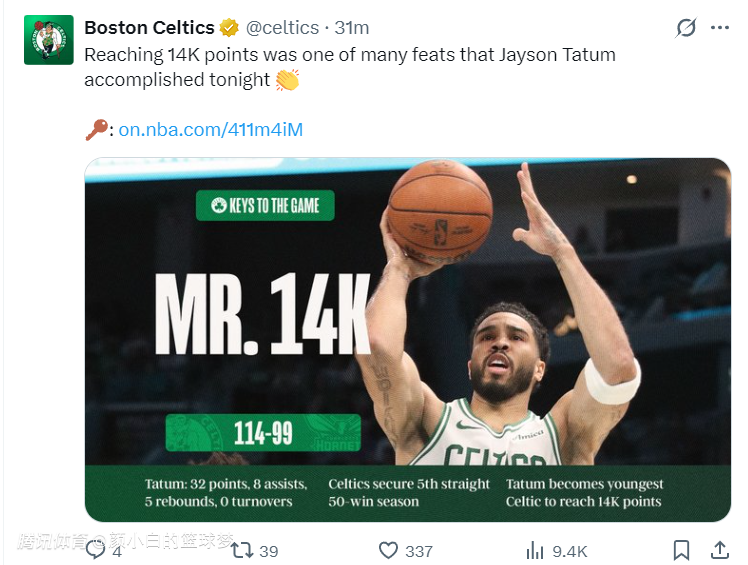Open the Boston Celtics profile avatar
This screenshot has height=565, width=748.
click(48, 40)
